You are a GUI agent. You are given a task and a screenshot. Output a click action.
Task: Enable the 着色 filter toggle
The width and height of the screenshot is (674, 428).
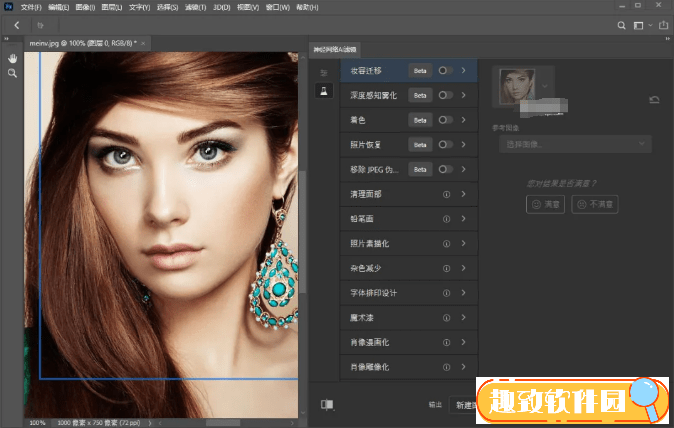tap(445, 120)
